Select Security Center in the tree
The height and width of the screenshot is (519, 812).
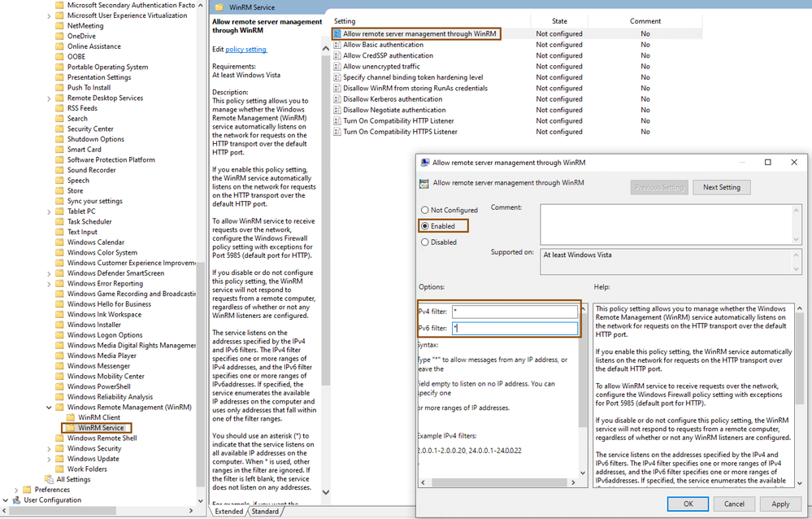coord(90,129)
